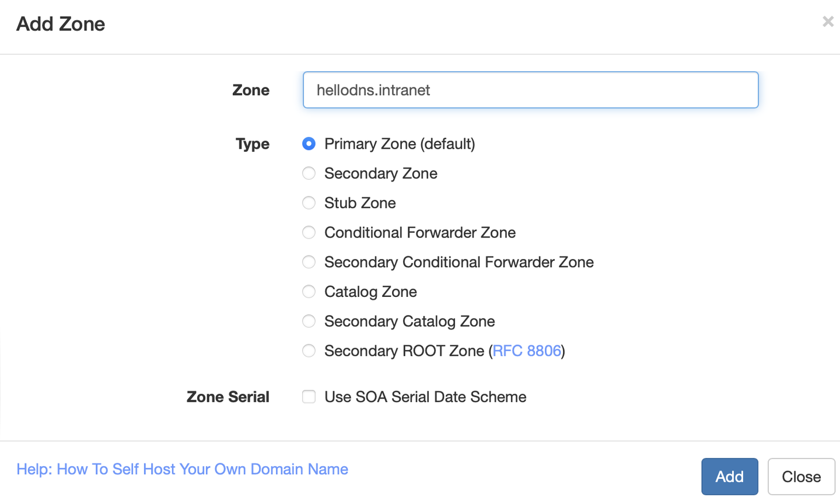840x504 pixels.
Task: Click the blue Add button
Action: pyautogui.click(x=730, y=477)
